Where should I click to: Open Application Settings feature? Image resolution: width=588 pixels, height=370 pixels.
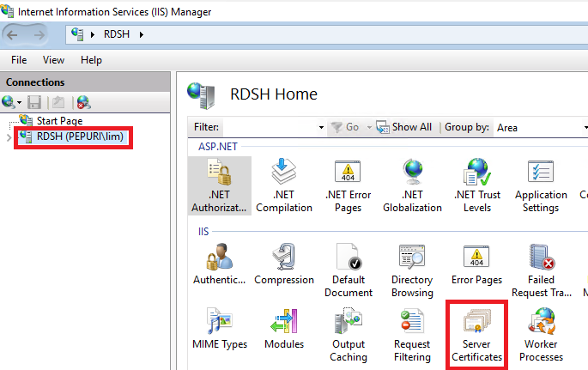point(541,186)
